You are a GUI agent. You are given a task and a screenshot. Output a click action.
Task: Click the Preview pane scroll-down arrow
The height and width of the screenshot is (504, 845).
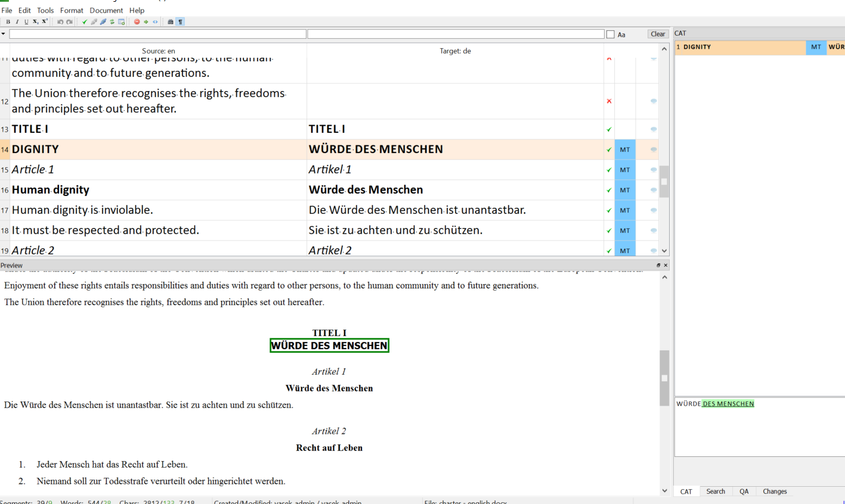[x=664, y=491]
